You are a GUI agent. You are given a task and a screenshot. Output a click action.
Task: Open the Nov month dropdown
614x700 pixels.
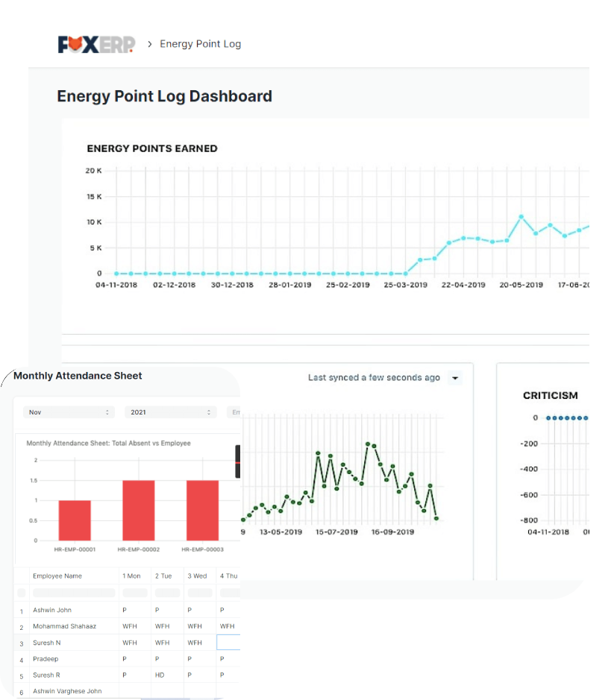coord(68,412)
